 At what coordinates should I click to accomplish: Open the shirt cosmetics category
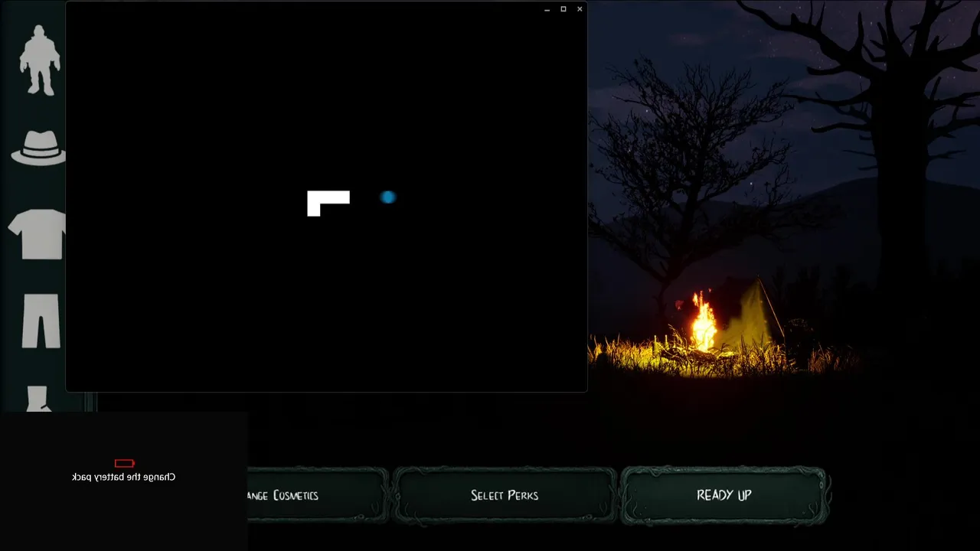(37, 233)
